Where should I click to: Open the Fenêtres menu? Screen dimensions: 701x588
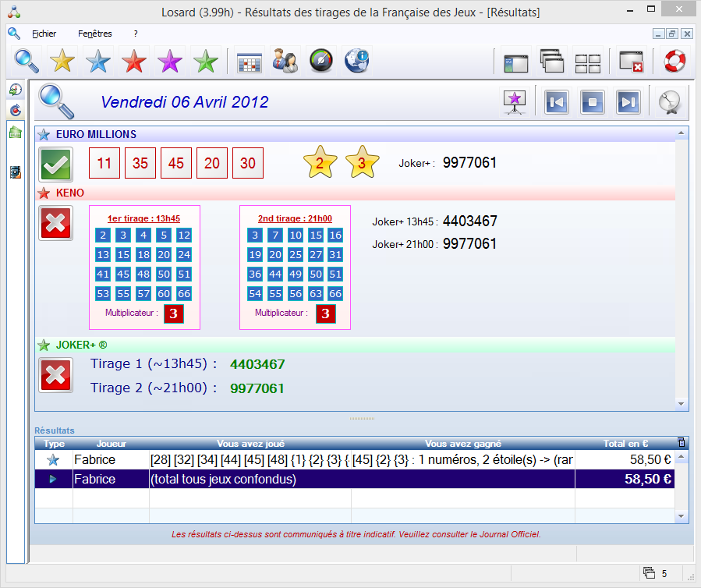click(x=95, y=34)
